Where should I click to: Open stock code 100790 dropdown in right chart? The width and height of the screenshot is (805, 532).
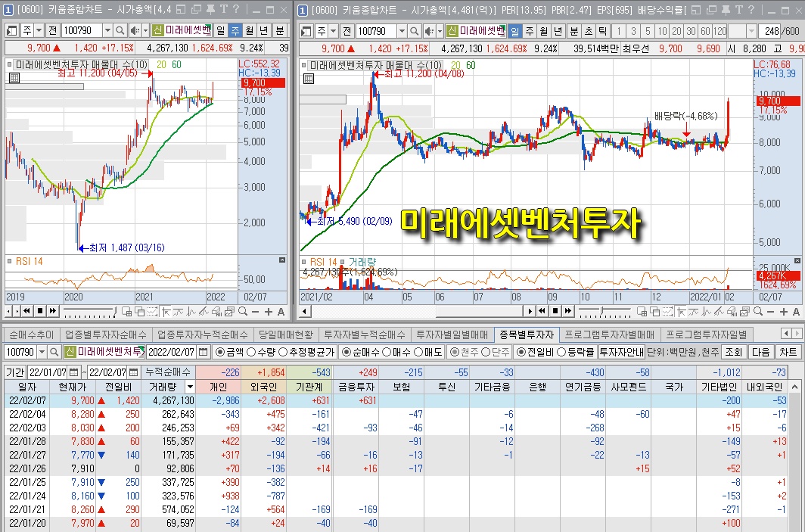pyautogui.click(x=402, y=31)
